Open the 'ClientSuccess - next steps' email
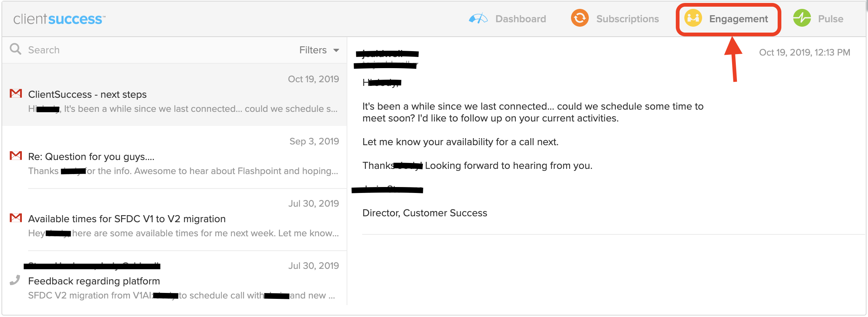Image resolution: width=868 pixels, height=317 pixels. (x=174, y=95)
